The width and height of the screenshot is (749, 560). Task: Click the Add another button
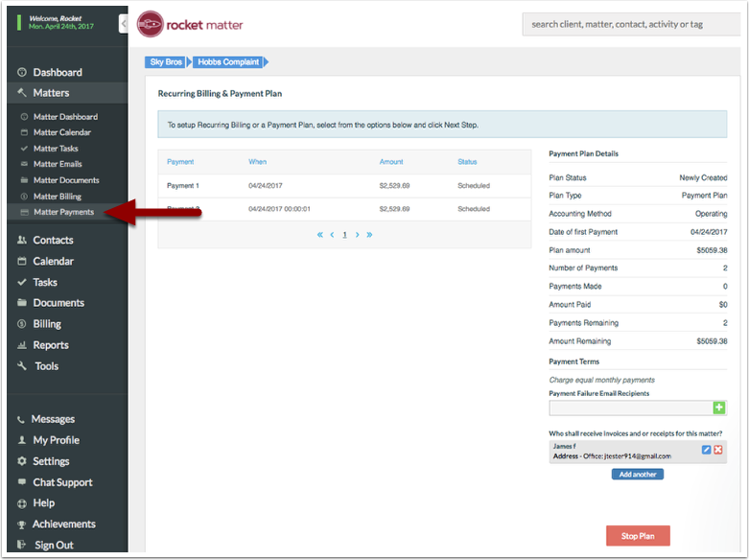tap(638, 474)
